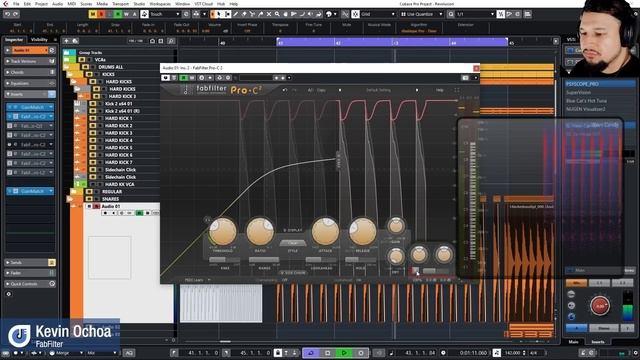640x360 pixels.
Task: Expand the SNARES folder track
Action: [70, 199]
